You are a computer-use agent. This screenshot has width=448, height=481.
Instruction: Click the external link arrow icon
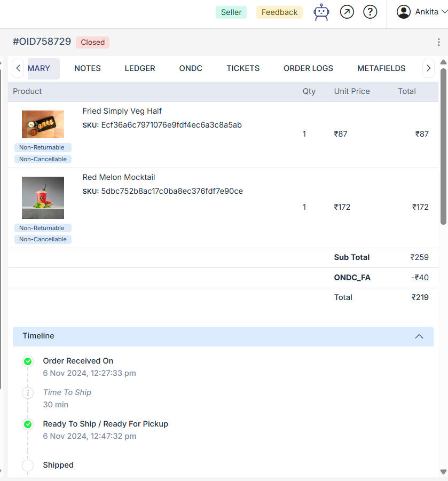pyautogui.click(x=347, y=12)
